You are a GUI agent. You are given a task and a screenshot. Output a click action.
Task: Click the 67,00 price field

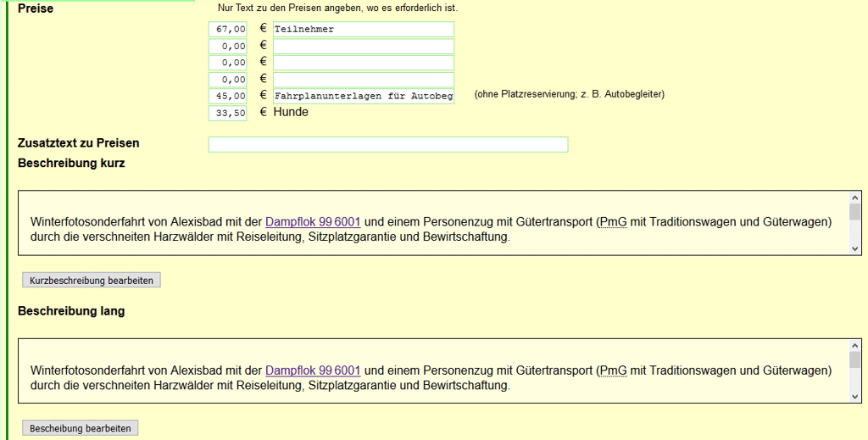pyautogui.click(x=228, y=29)
